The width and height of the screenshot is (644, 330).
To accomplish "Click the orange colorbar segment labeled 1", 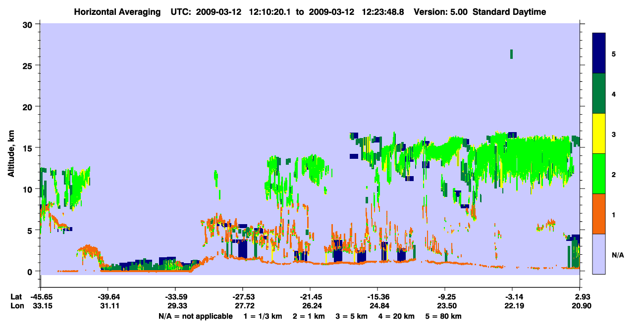I will (x=599, y=214).
